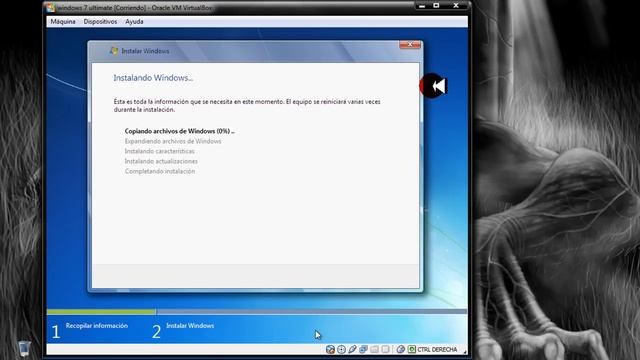Click the VM window resize grip corner
Image resolution: width=640 pixels, height=360 pixels.
click(465, 352)
